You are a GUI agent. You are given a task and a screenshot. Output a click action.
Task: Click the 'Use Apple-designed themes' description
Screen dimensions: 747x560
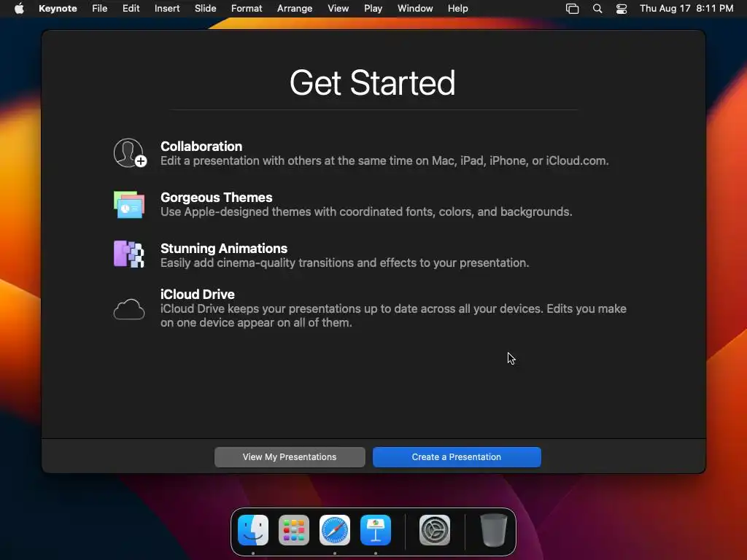coord(366,212)
